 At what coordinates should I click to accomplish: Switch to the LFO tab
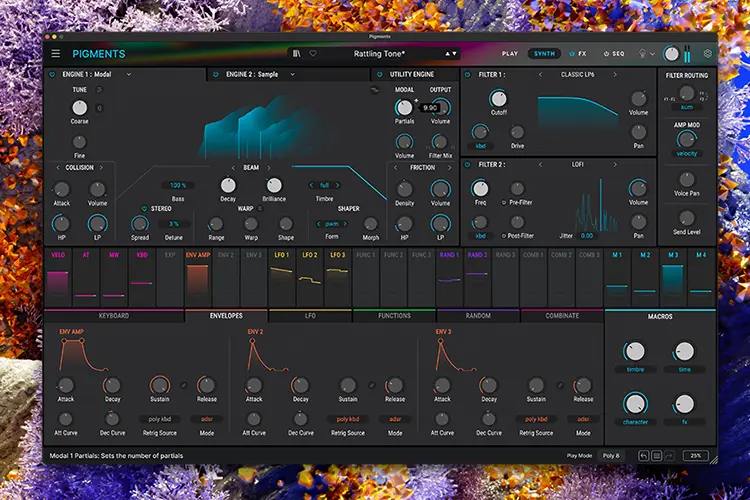coord(310,316)
